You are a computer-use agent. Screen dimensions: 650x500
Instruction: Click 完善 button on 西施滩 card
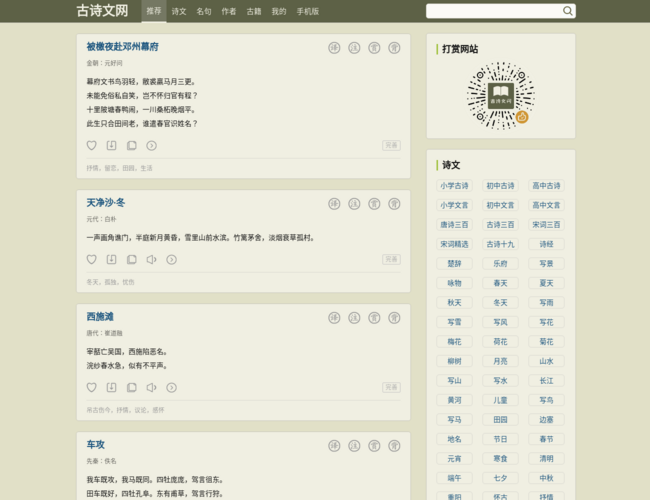pyautogui.click(x=391, y=387)
